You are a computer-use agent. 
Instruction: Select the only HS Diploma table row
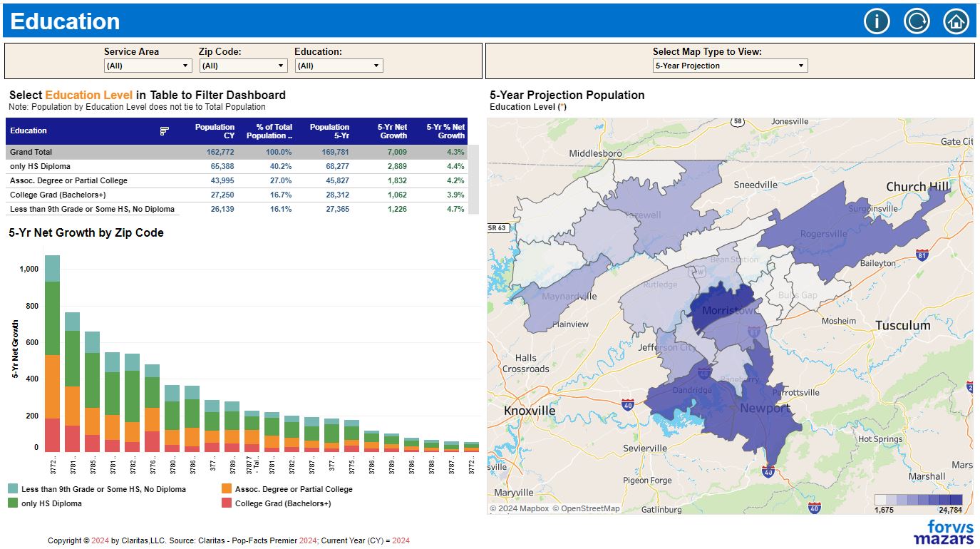40,166
